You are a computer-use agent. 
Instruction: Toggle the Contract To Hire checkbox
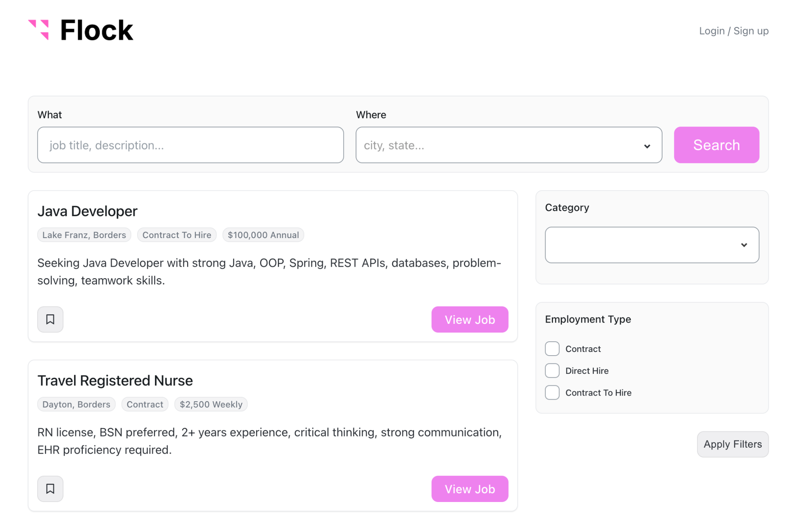click(x=552, y=392)
